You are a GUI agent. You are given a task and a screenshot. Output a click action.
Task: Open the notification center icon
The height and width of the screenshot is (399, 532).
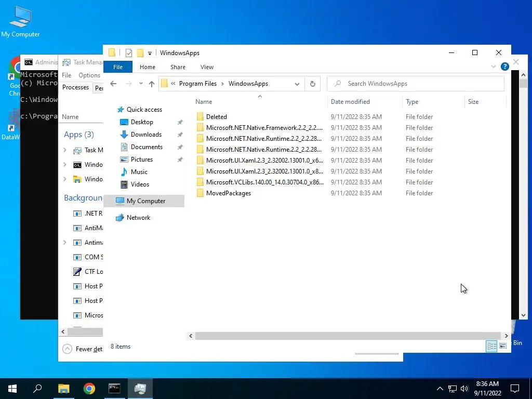point(515,389)
